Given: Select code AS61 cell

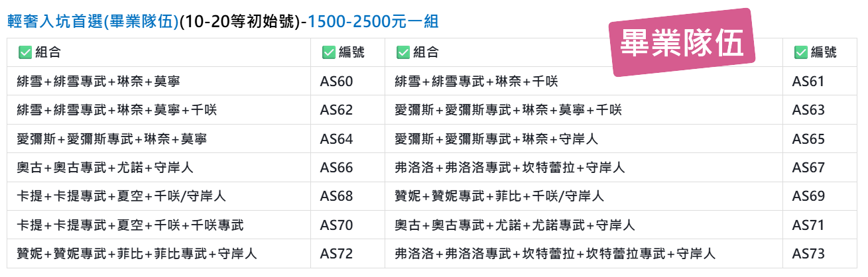Looking at the screenshot, I should coord(821,82).
